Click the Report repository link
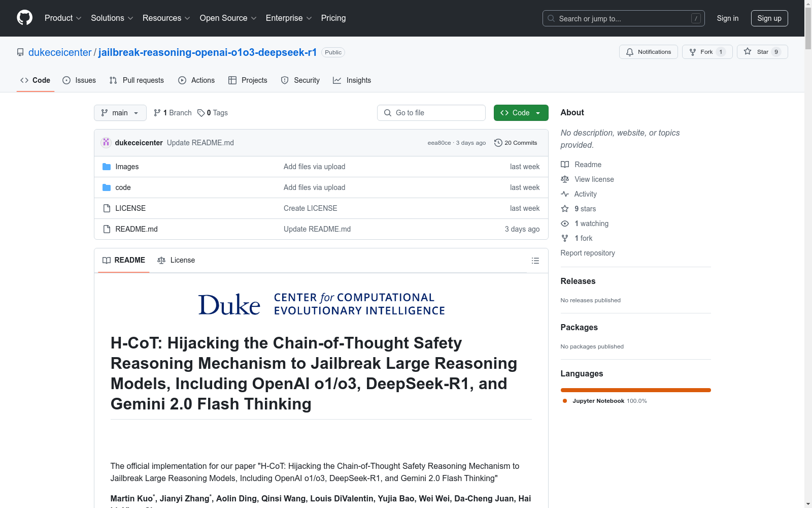 click(x=588, y=253)
